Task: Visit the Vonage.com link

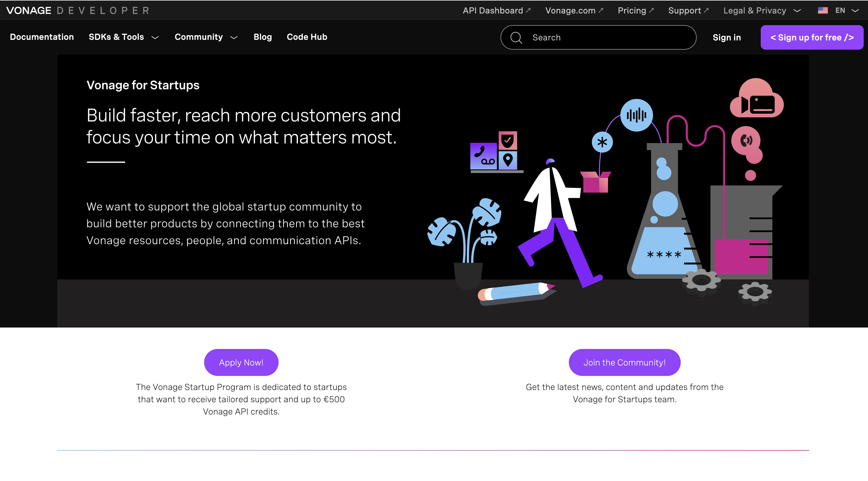Action: point(574,10)
